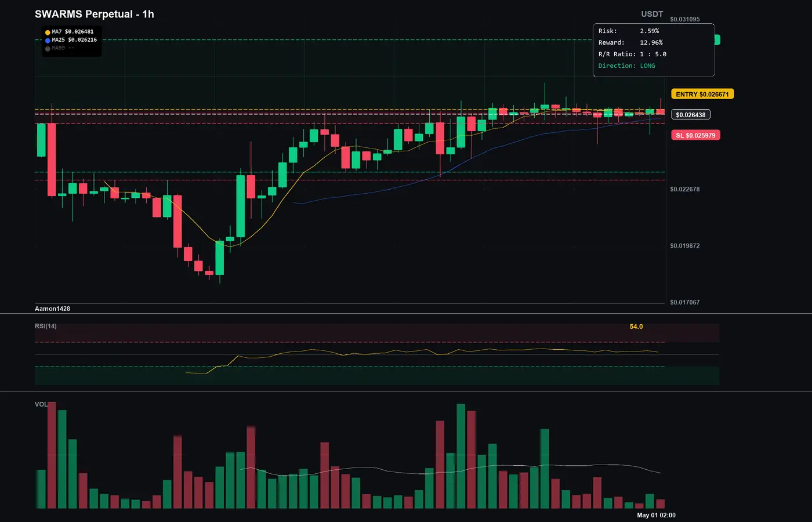Click the MA7 $0.026481 legend value

tap(72, 32)
